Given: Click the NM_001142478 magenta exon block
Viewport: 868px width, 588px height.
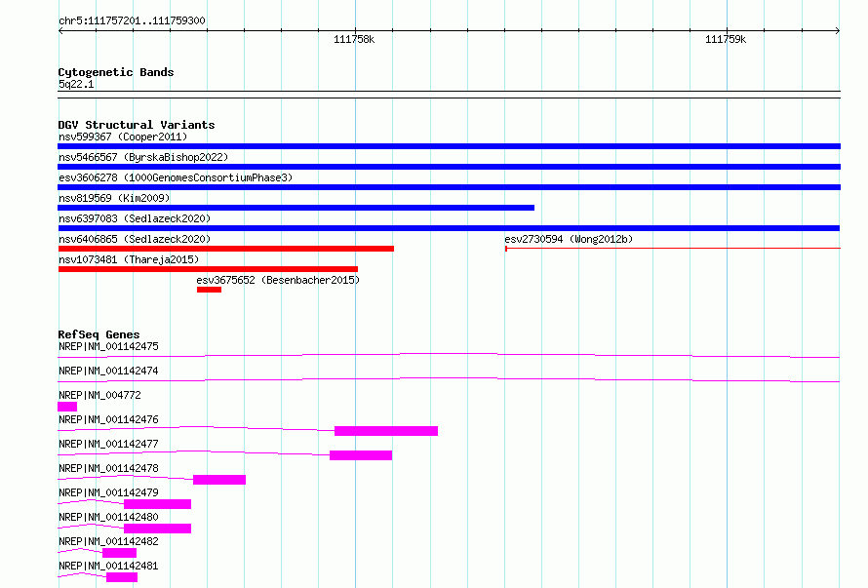Looking at the screenshot, I should 219,480.
